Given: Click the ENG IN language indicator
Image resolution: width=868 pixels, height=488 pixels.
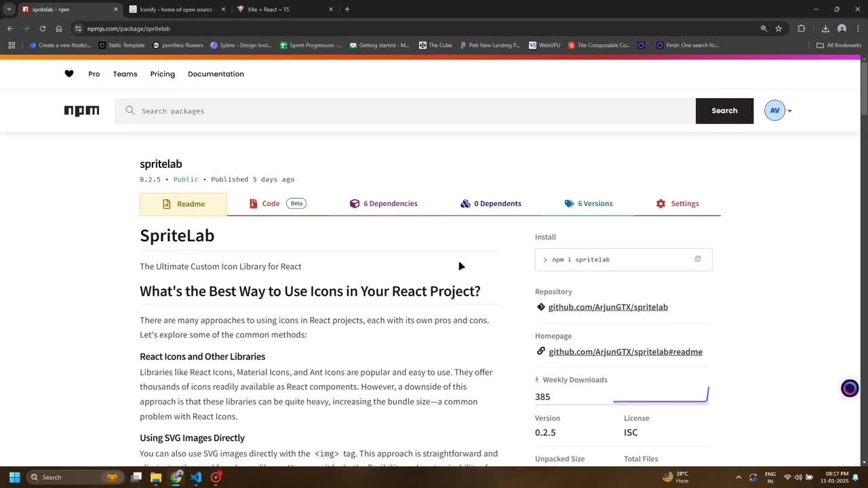Looking at the screenshot, I should (770, 477).
